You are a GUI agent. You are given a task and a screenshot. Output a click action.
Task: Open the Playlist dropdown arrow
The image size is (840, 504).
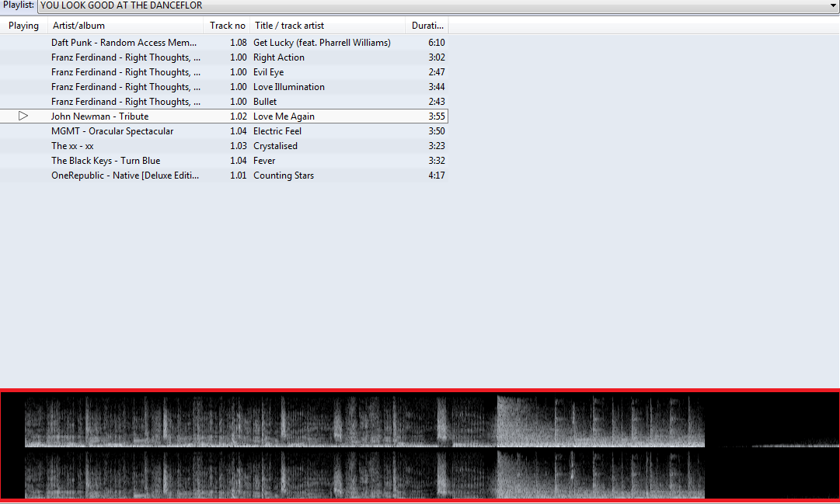click(833, 5)
